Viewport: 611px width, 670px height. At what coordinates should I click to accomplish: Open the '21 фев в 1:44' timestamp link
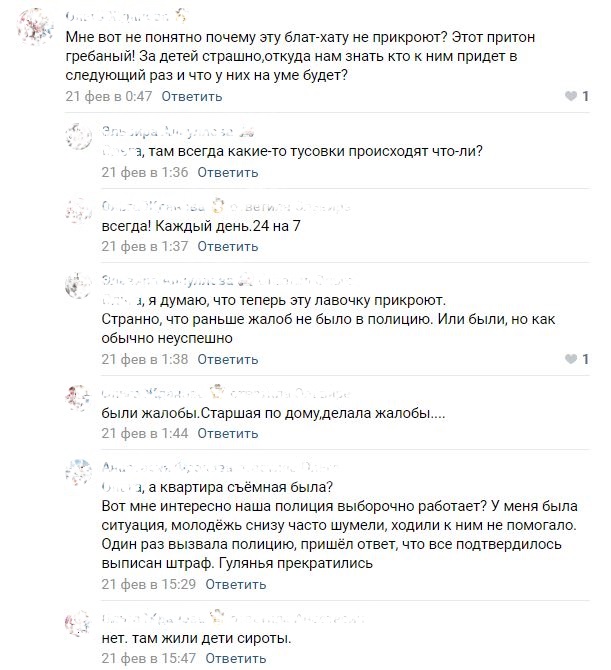[145, 433]
